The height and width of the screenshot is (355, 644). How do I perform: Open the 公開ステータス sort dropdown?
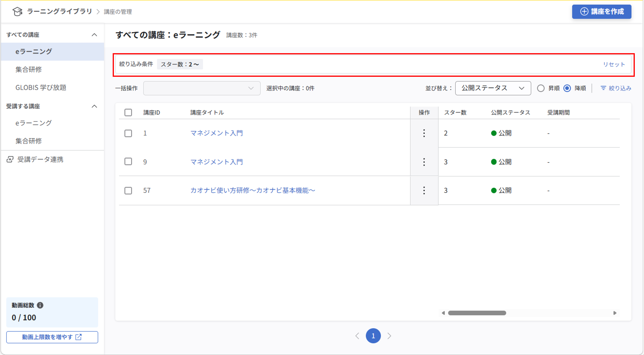tap(493, 88)
